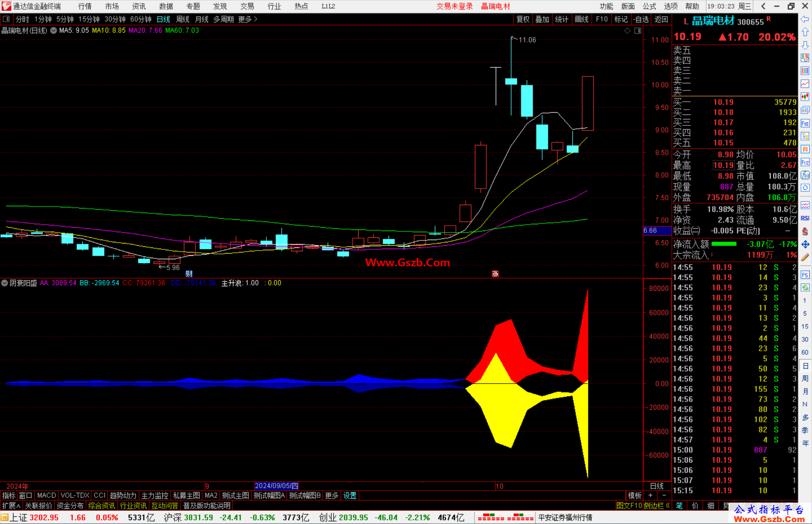Open the intraday line chart icon

pos(805,84)
